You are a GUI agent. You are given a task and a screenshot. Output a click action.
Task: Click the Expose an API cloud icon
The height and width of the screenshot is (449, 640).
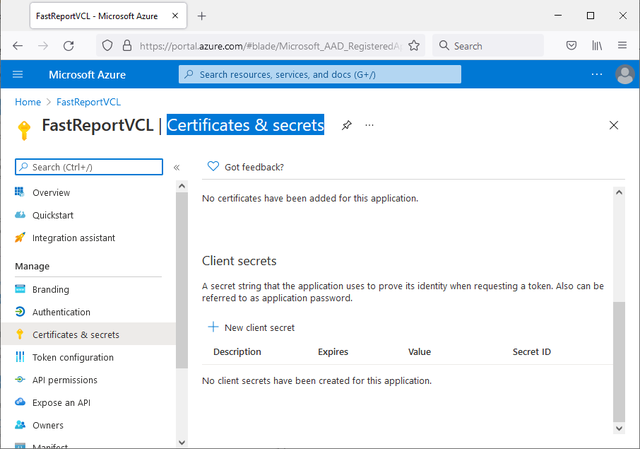click(20, 402)
